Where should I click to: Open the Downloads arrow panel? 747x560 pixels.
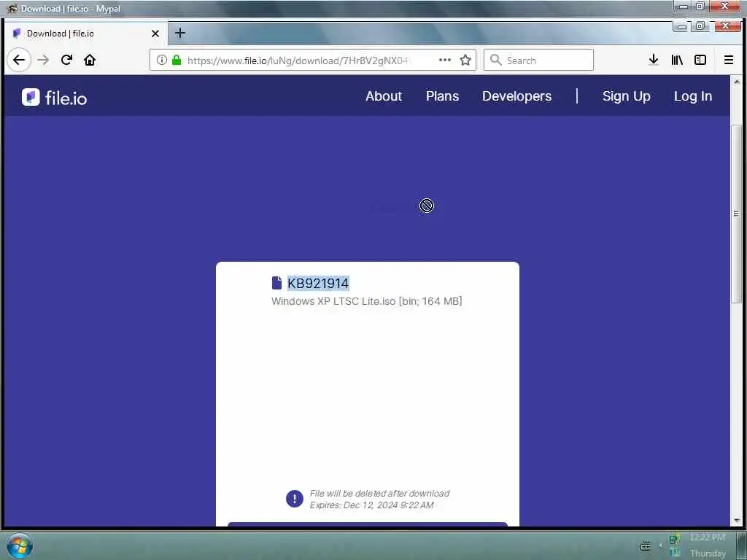click(654, 60)
